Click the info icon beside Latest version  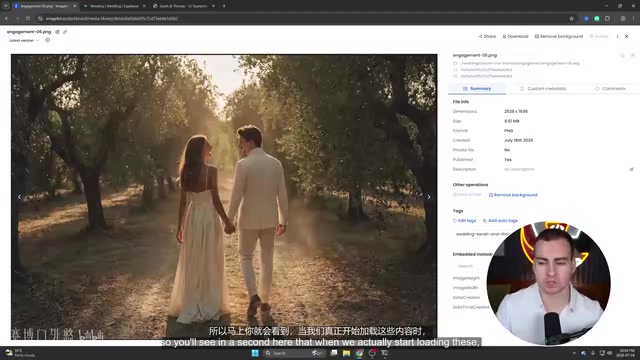click(47, 40)
